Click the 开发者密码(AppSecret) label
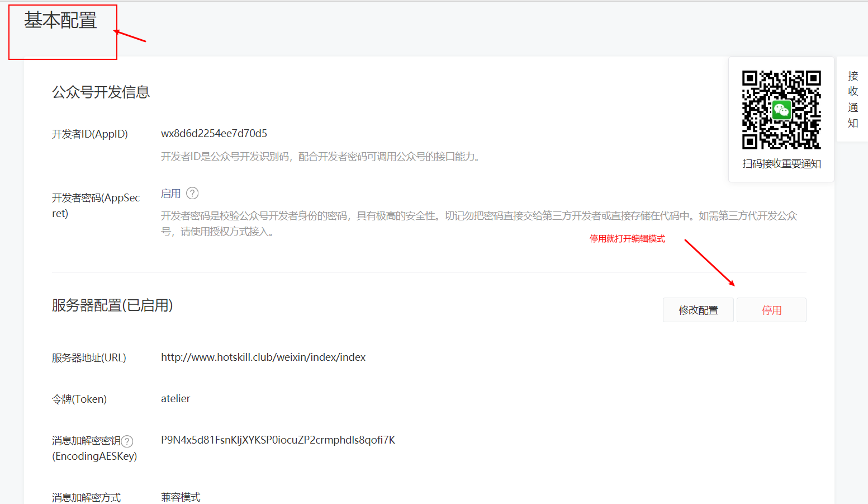Image resolution: width=868 pixels, height=504 pixels. tap(96, 205)
